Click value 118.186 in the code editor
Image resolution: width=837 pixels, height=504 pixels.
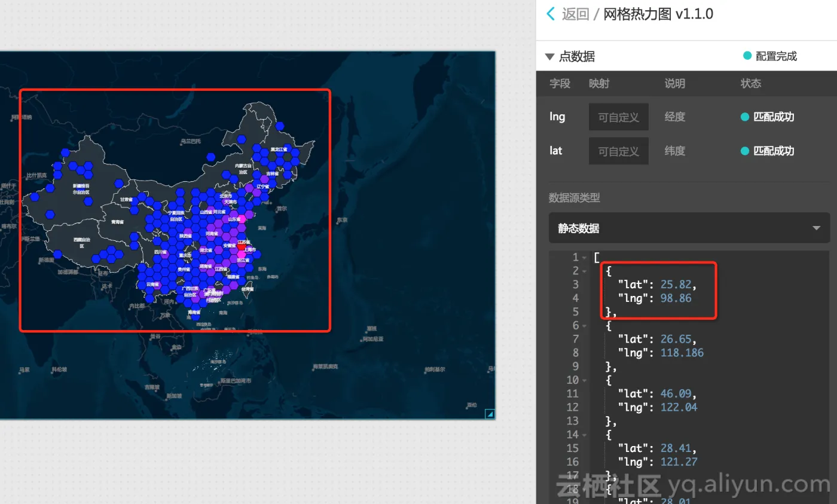682,353
